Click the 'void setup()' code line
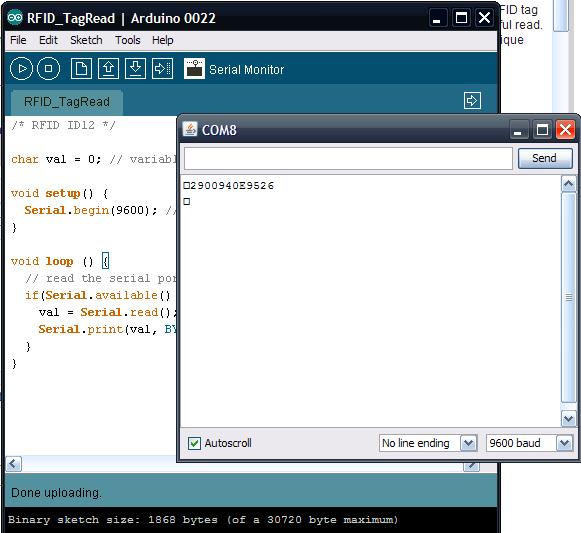 point(60,193)
